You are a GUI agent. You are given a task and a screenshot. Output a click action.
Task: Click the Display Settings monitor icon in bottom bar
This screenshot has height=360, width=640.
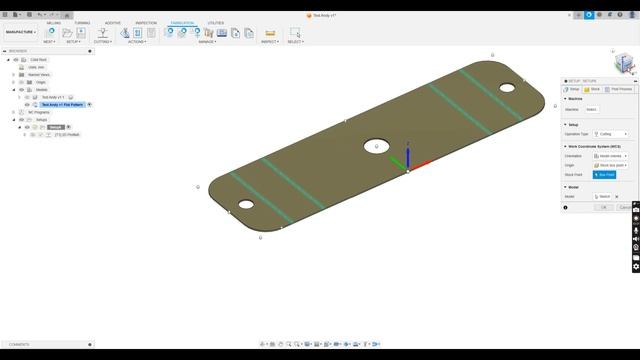(307, 344)
